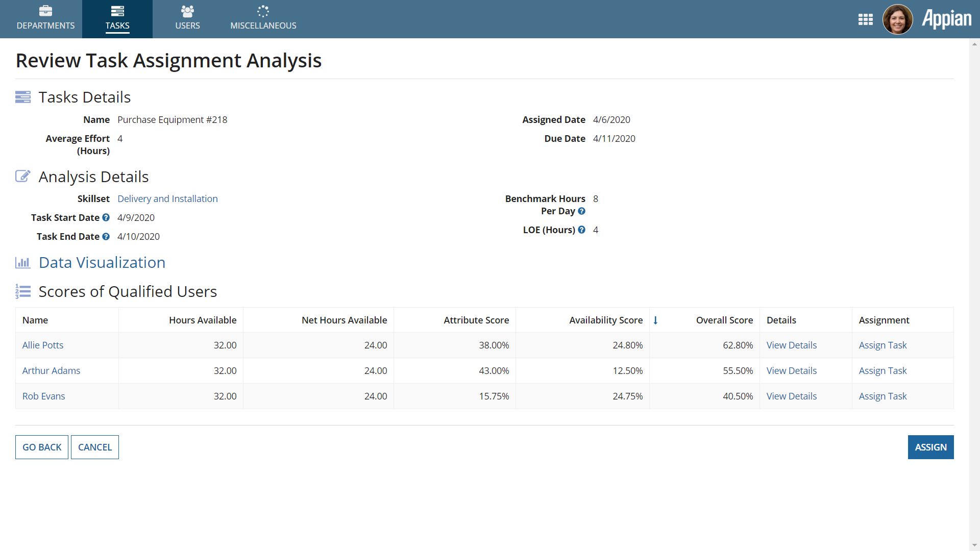The image size is (980, 551).
Task: Click the Cancel button
Action: point(95,447)
